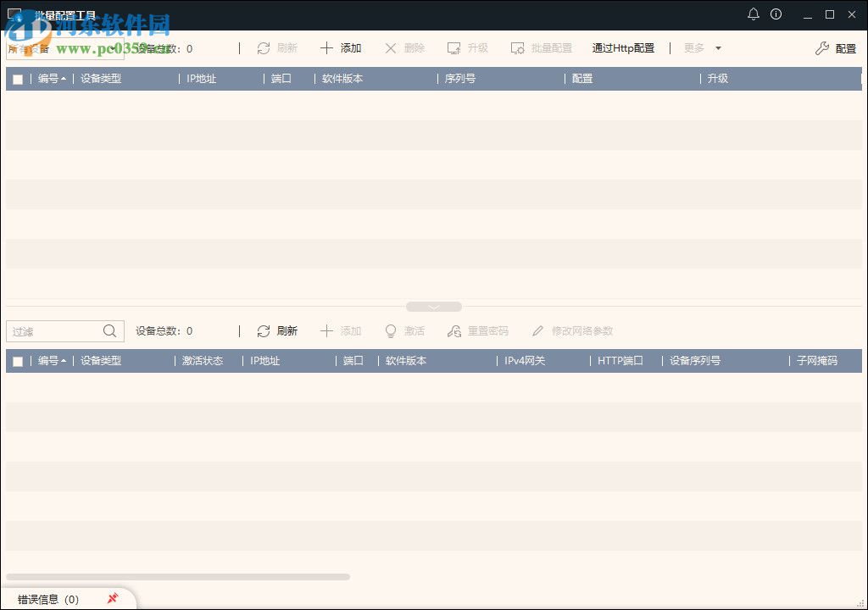Image resolution: width=868 pixels, height=610 pixels.
Task: Click top table 软件版本 column header
Action: (x=342, y=79)
